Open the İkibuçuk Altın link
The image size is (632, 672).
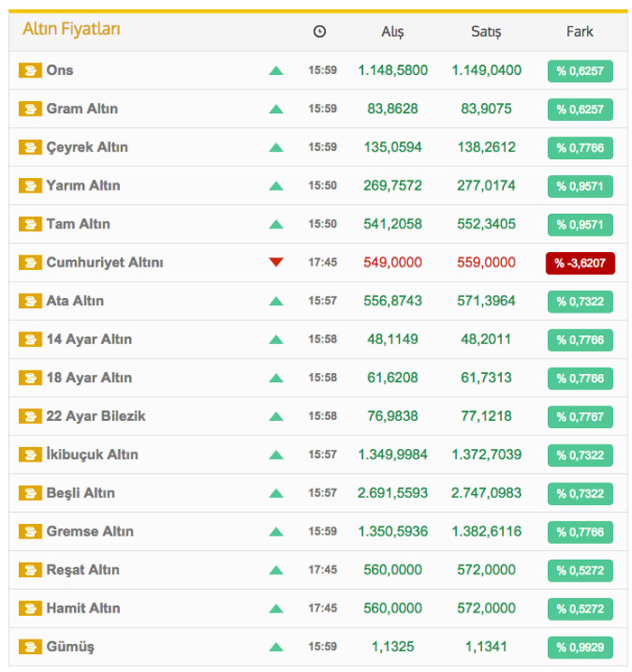pyautogui.click(x=92, y=454)
